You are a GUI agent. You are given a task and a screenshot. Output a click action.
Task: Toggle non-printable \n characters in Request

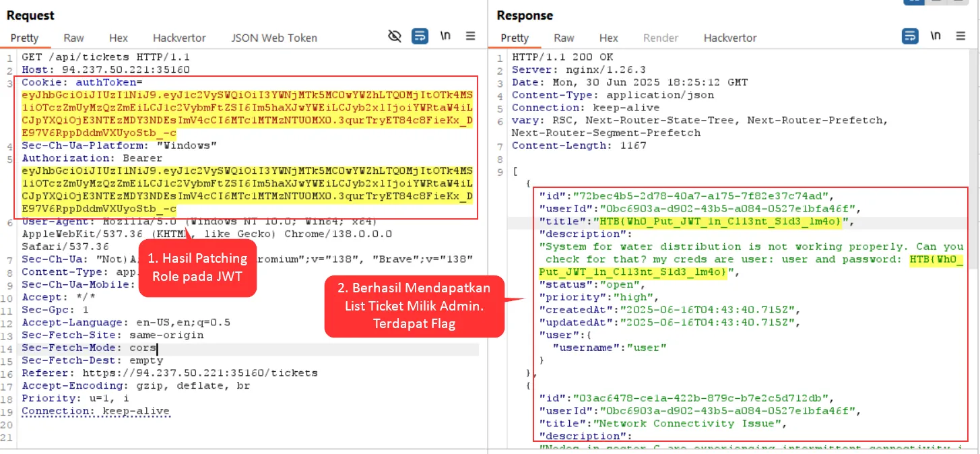pos(445,36)
